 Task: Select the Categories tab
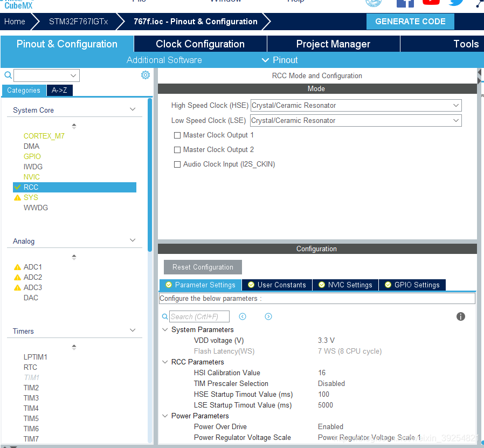click(x=24, y=90)
